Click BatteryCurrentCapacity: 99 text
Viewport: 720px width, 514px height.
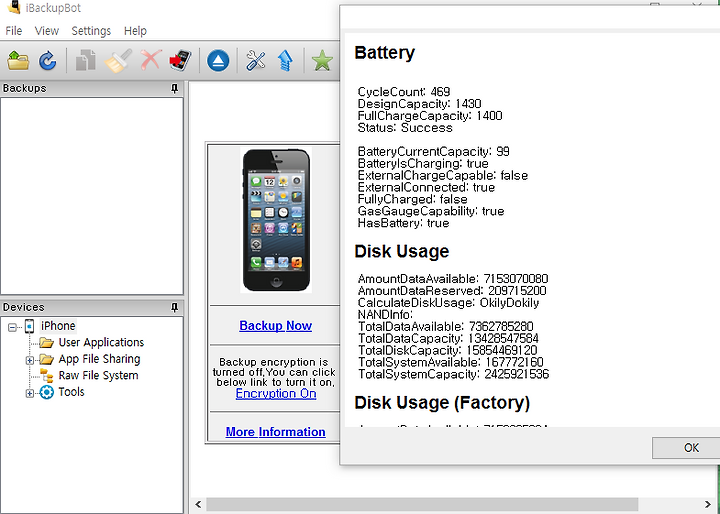pyautogui.click(x=433, y=152)
